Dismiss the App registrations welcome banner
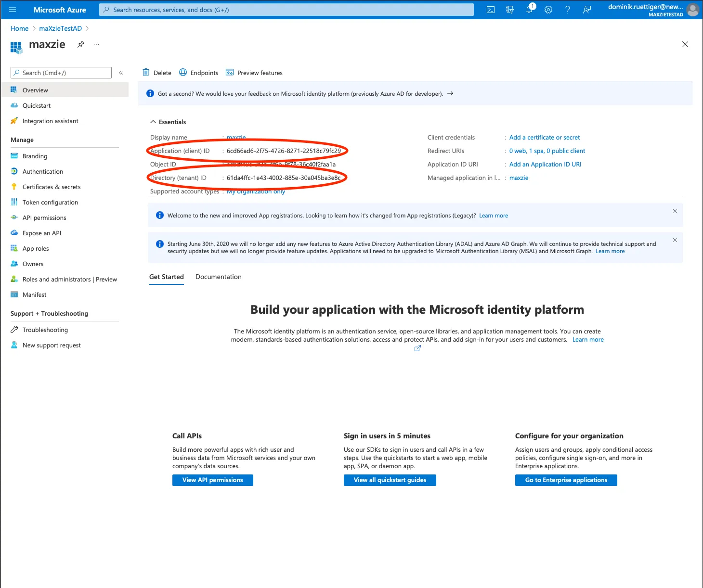 point(675,211)
